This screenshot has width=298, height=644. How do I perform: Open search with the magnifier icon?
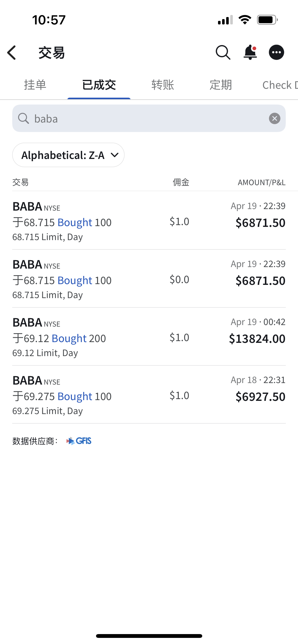click(x=223, y=52)
